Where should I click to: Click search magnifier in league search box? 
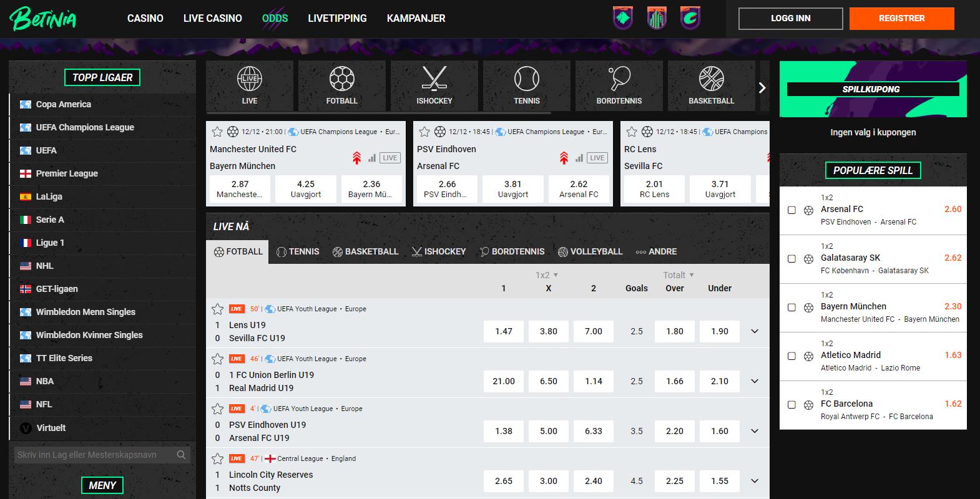pyautogui.click(x=181, y=455)
